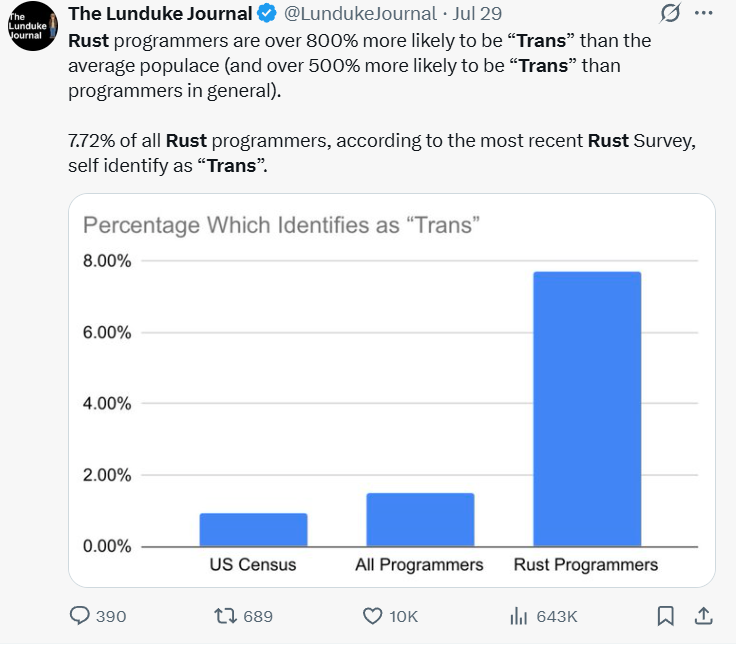
Task: Click the Rust Programmers bar
Action: (587, 409)
